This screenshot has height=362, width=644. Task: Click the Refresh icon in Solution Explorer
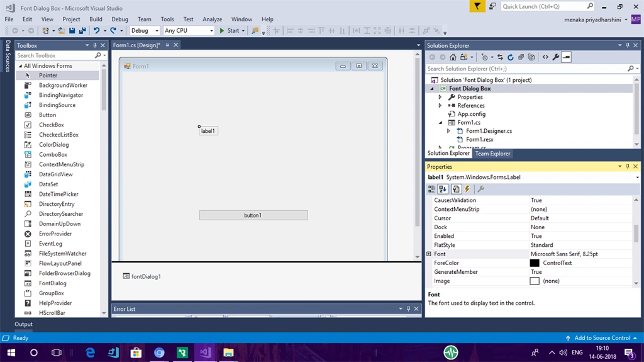[511, 57]
